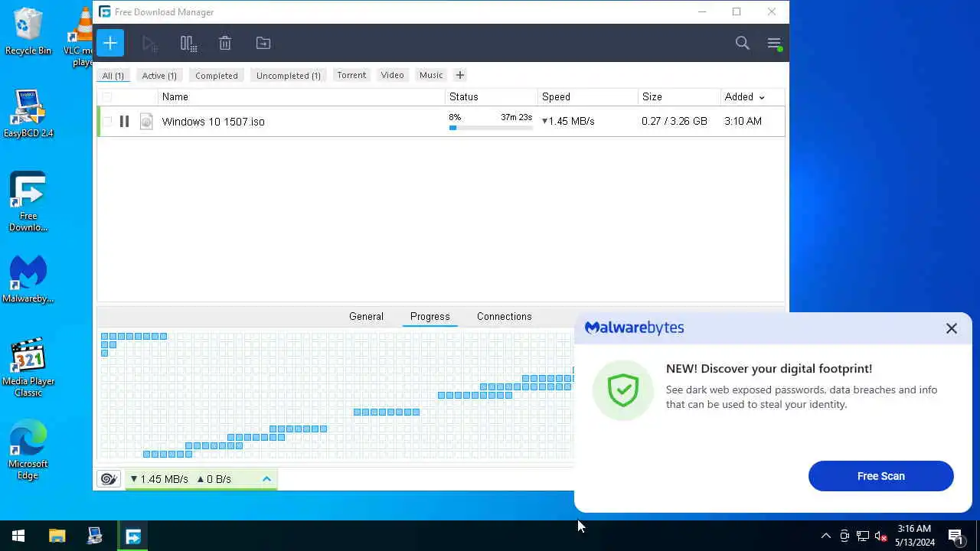Show the Music filter
The image size is (980, 551).
(431, 75)
